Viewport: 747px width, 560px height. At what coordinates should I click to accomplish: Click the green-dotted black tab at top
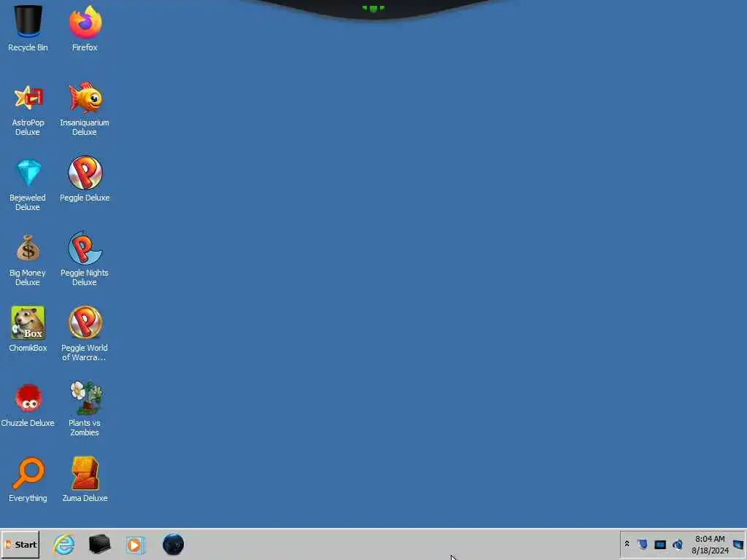click(x=373, y=9)
